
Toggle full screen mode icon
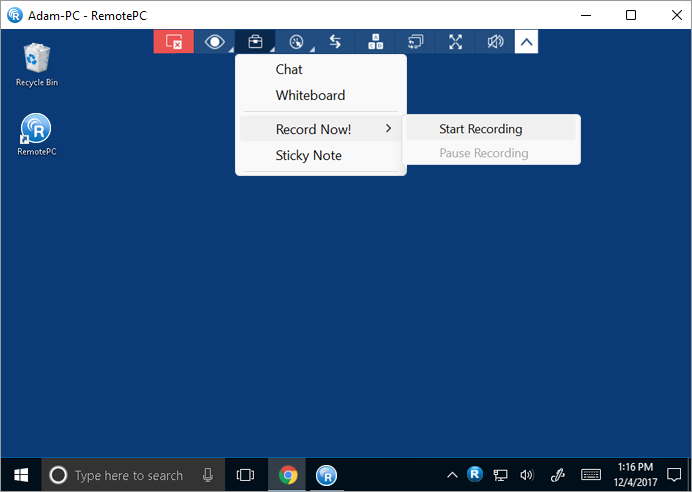point(456,42)
